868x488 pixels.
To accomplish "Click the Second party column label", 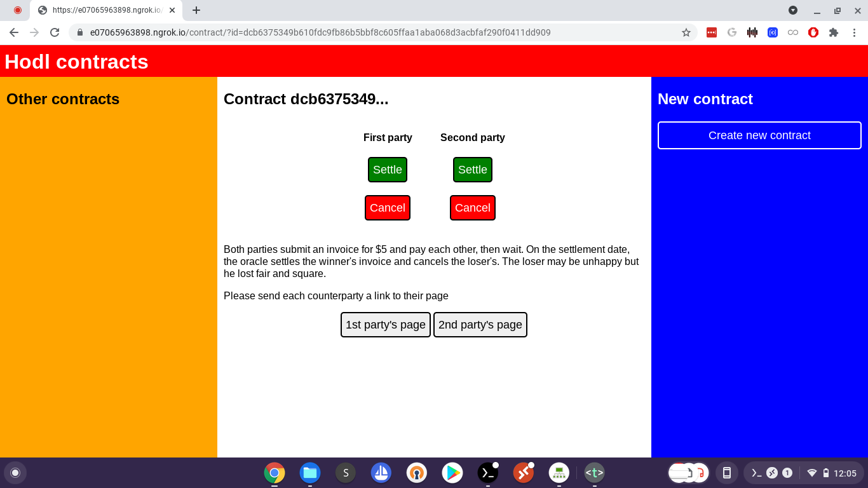I will click(x=473, y=137).
